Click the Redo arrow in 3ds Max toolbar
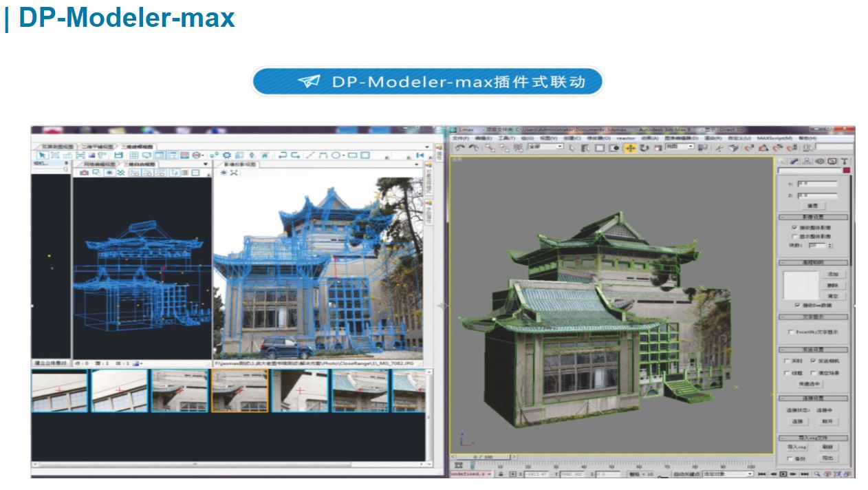The height and width of the screenshot is (490, 868). coord(473,147)
